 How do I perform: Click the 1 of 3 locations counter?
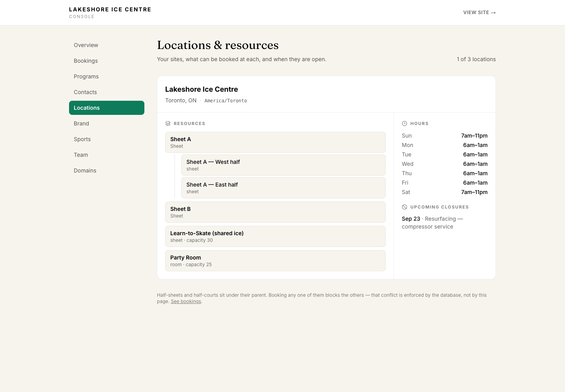coord(476,59)
